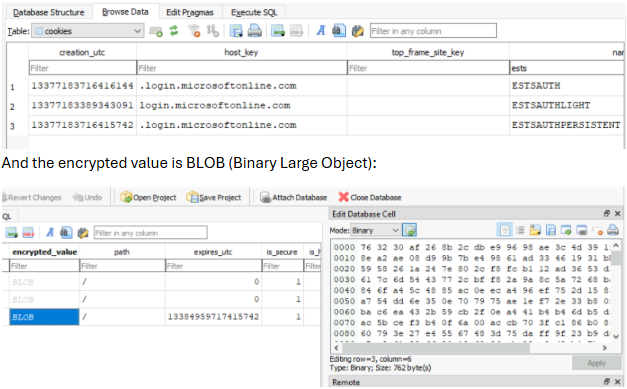Toggle auto-switch mode gear icon next to Mode

tap(410, 230)
